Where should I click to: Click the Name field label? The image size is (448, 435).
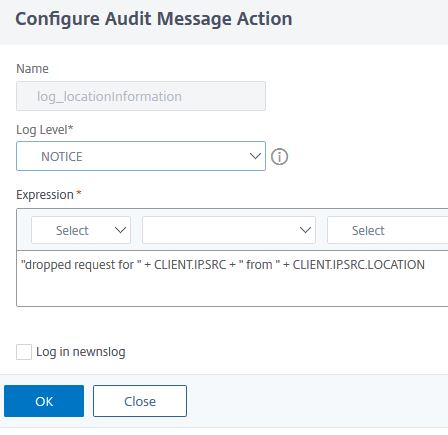click(32, 69)
